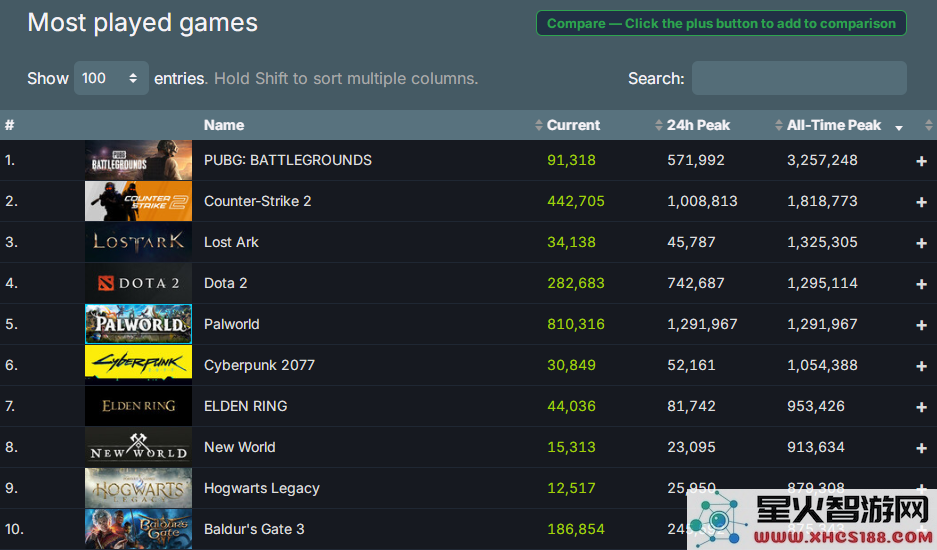Focus the Search input field
Screen dimensions: 937x550
799,78
